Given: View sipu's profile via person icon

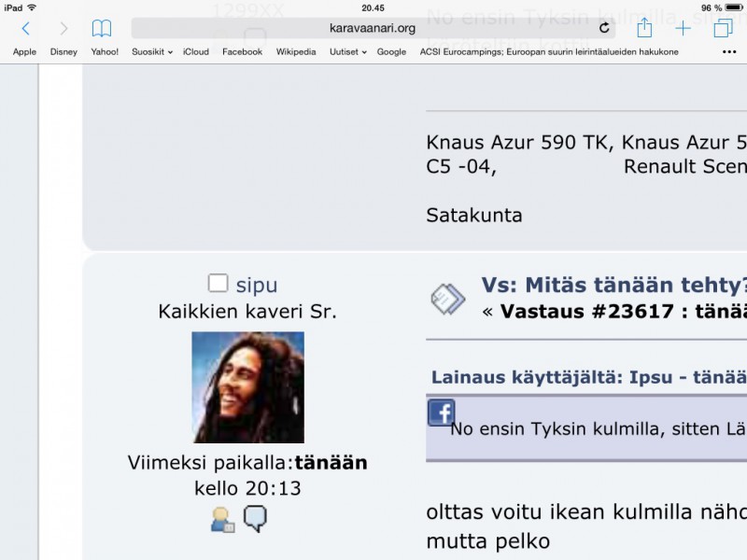Looking at the screenshot, I should click(x=222, y=520).
